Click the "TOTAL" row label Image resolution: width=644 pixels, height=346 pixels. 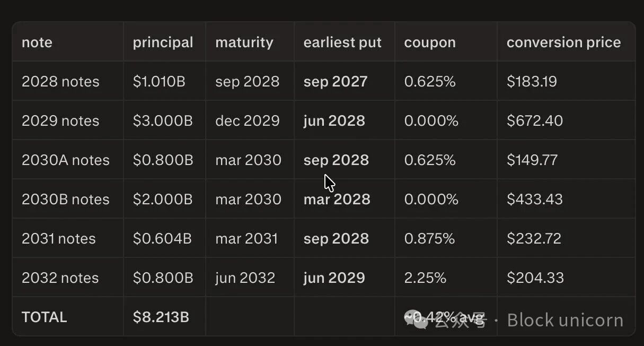pyautogui.click(x=44, y=317)
